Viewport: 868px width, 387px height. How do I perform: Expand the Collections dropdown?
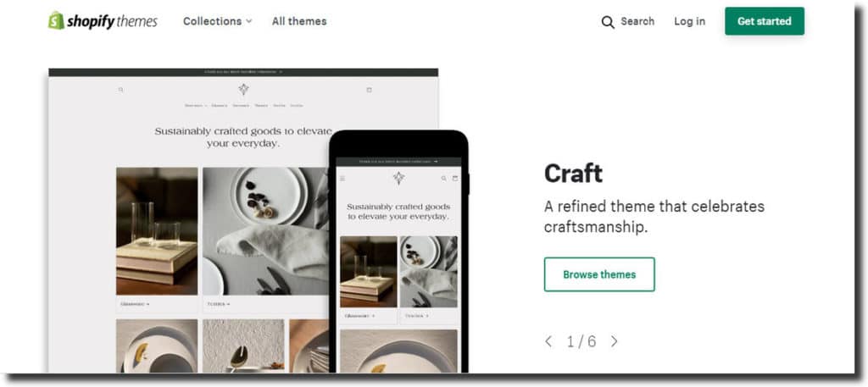click(x=218, y=21)
